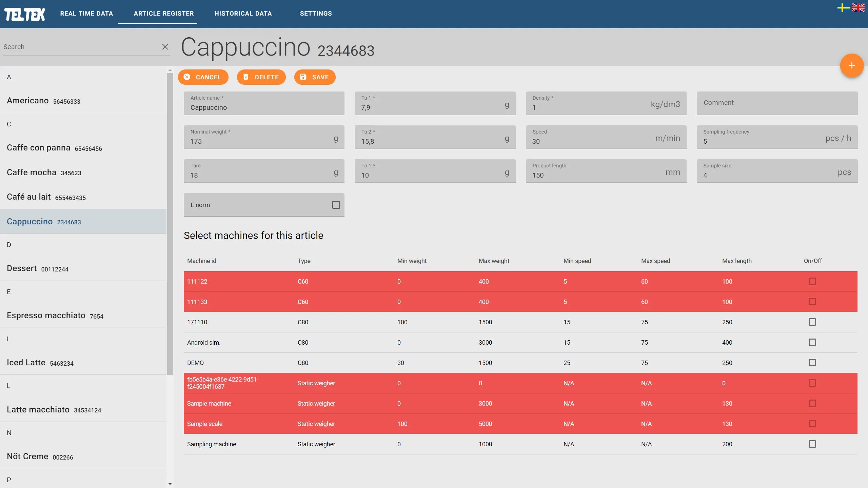868x488 pixels.
Task: Click the Comment input field
Action: tap(776, 103)
